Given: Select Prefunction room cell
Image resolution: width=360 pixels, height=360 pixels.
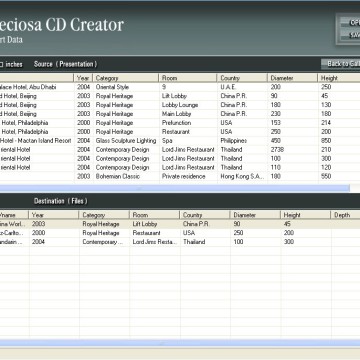Looking at the screenshot, I should pos(176,123).
